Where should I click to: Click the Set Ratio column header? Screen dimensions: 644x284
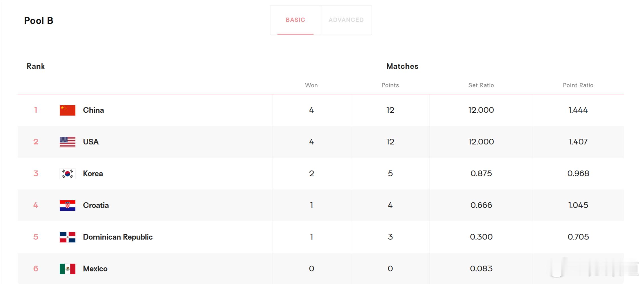(481, 85)
